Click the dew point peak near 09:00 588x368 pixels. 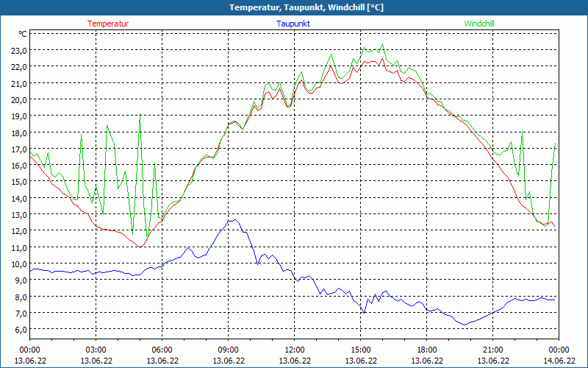tap(235, 220)
